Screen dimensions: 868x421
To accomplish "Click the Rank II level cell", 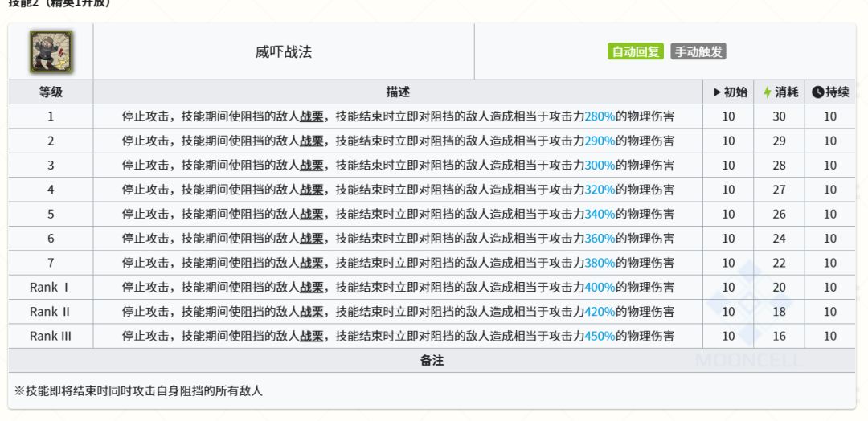I will click(51, 312).
